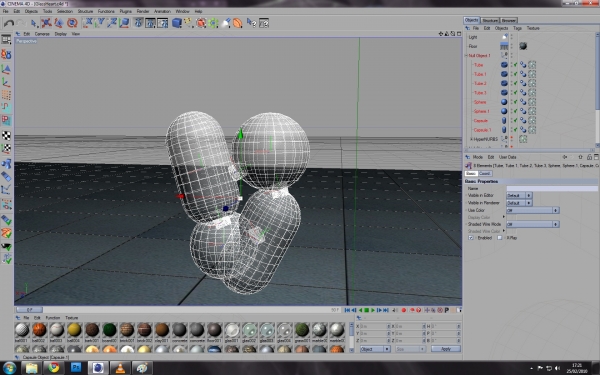Click the Apply button in coordinates
This screenshot has width=600, height=375.
click(x=446, y=349)
